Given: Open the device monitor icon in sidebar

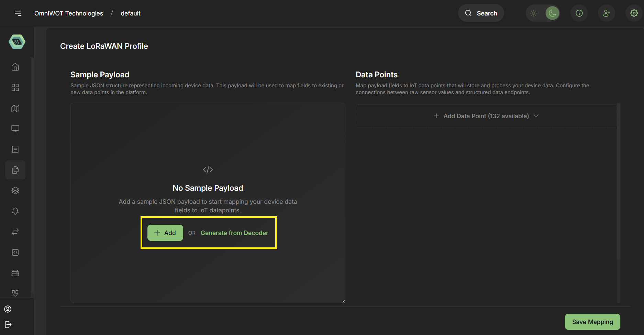Looking at the screenshot, I should [15, 129].
